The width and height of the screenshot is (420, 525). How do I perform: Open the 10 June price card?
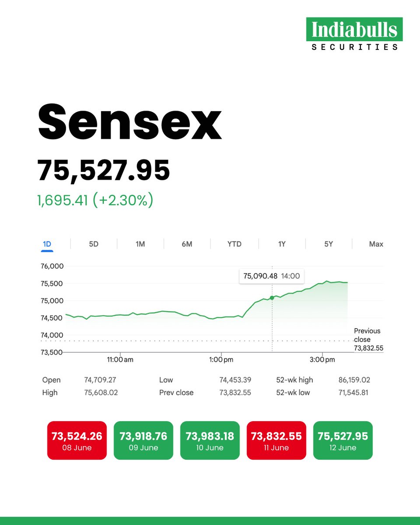pos(210,441)
